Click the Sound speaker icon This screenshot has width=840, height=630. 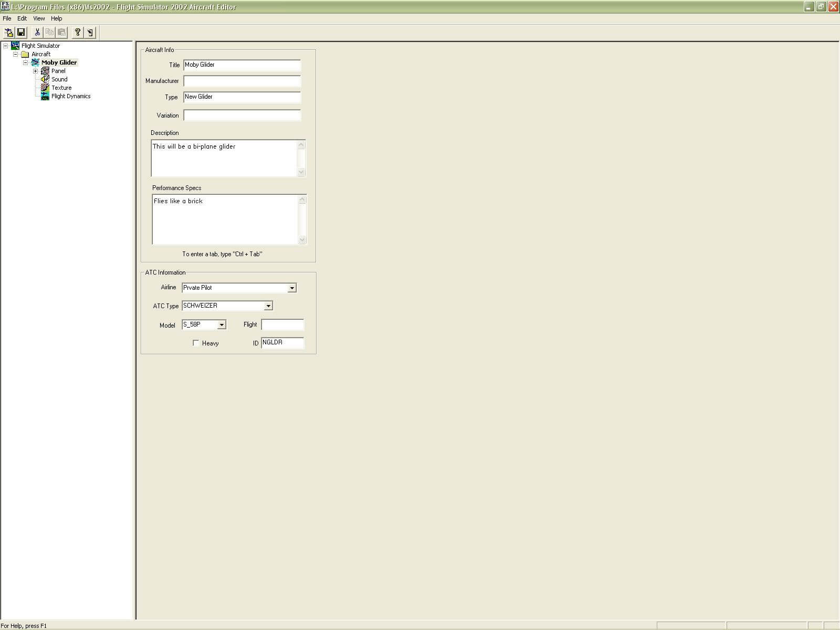tap(45, 79)
